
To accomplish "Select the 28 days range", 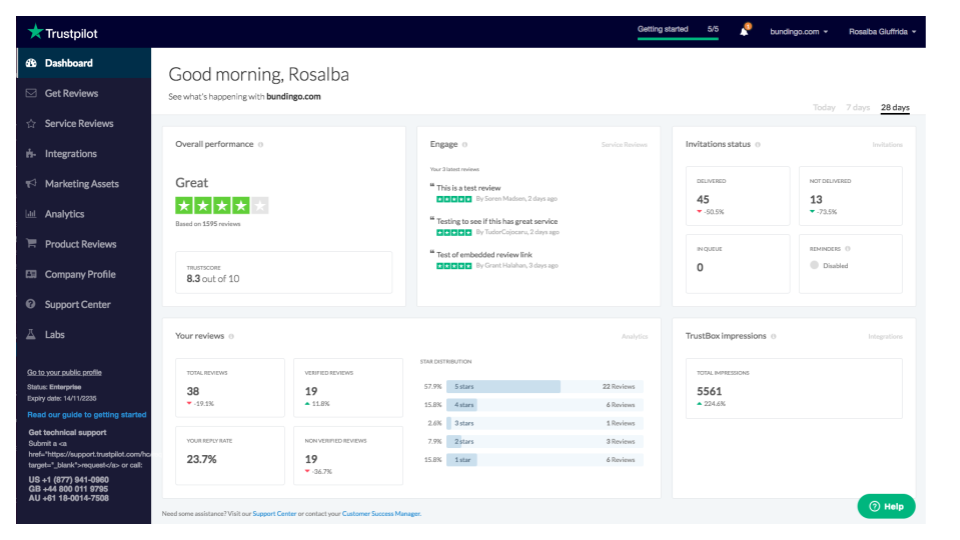I will 895,107.
